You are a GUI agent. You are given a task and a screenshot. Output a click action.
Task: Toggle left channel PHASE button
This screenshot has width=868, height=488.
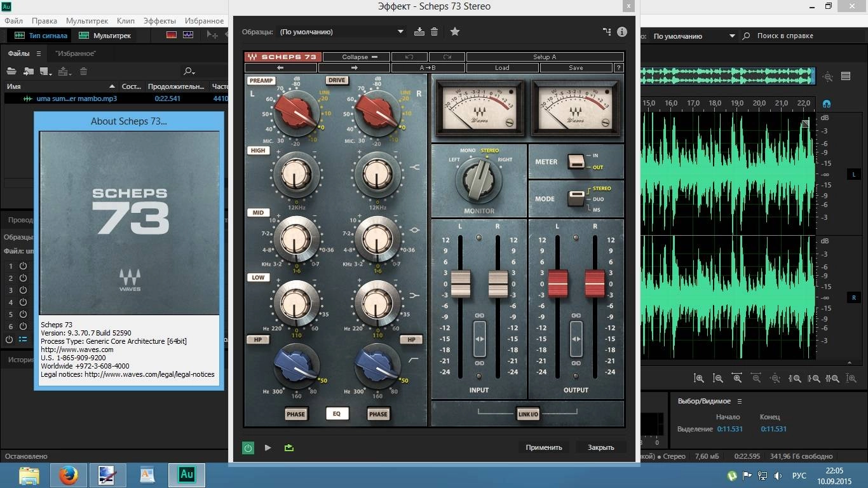tap(296, 414)
